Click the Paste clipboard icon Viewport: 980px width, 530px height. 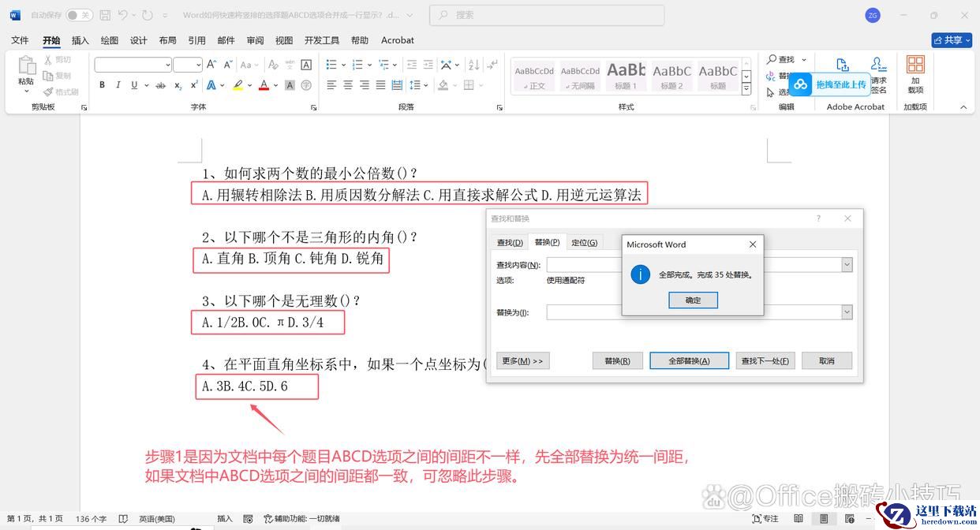tap(26, 71)
